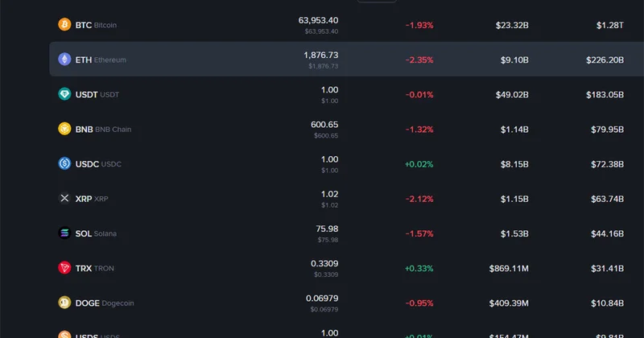This screenshot has width=644, height=338.
Task: Click Bitcoin's $1.28T market cap
Action: pyautogui.click(x=610, y=25)
